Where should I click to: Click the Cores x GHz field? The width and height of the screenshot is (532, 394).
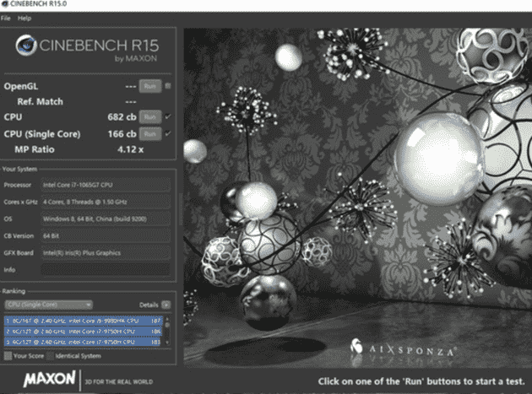tap(106, 202)
